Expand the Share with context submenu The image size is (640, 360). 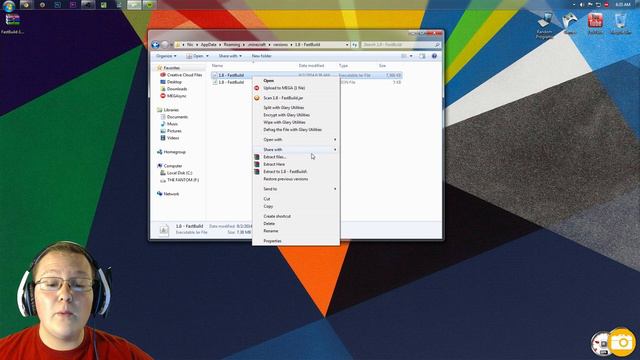pos(296,150)
